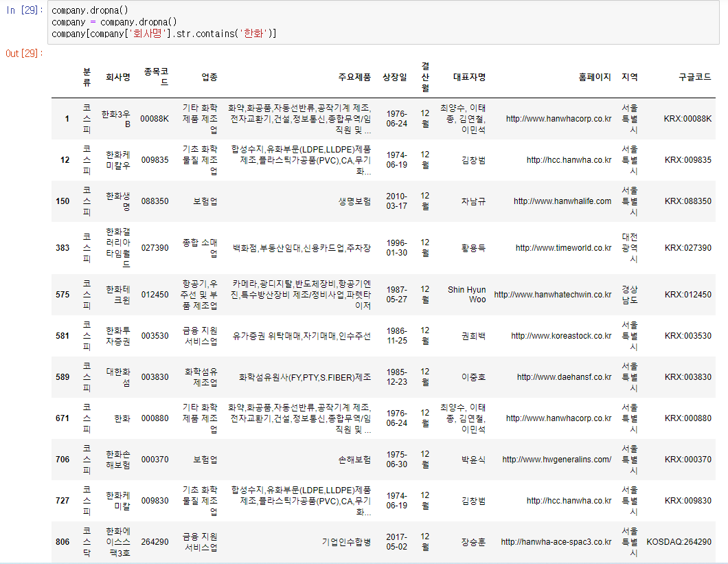The image size is (728, 564).
Task: Click stock code 000880
Action: point(155,418)
